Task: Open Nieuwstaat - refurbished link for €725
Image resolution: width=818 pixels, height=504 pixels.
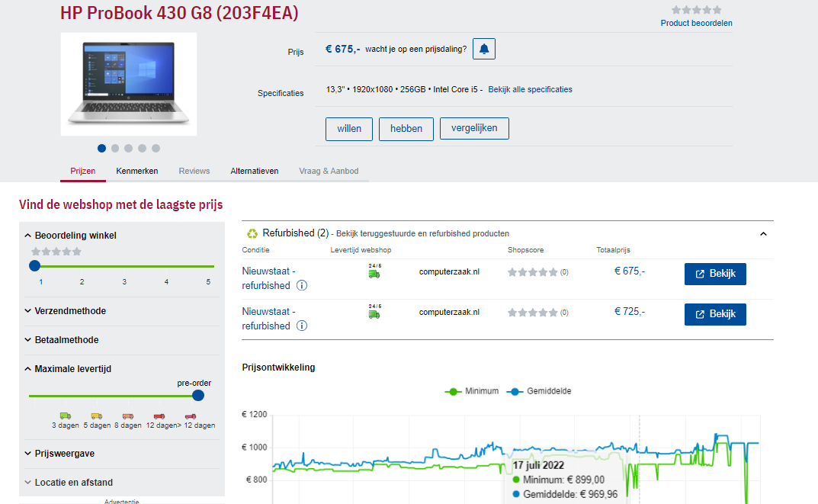Action: pos(267,318)
